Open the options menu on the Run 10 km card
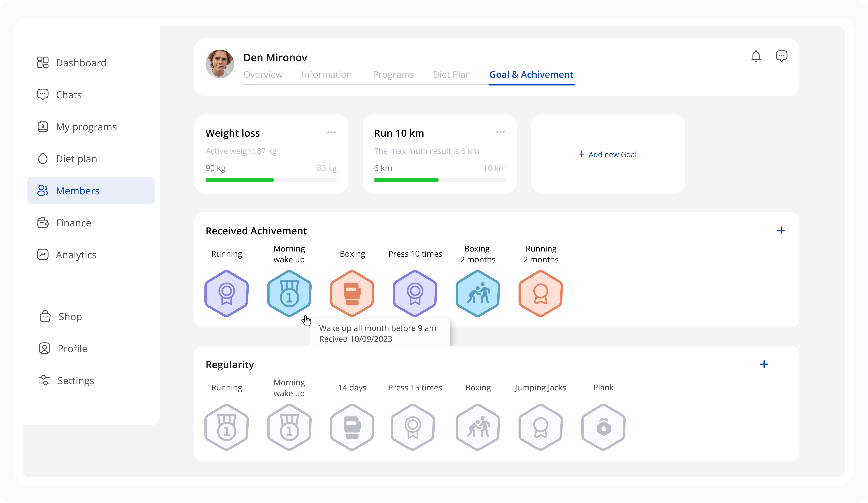This screenshot has height=503, width=868. [x=500, y=132]
